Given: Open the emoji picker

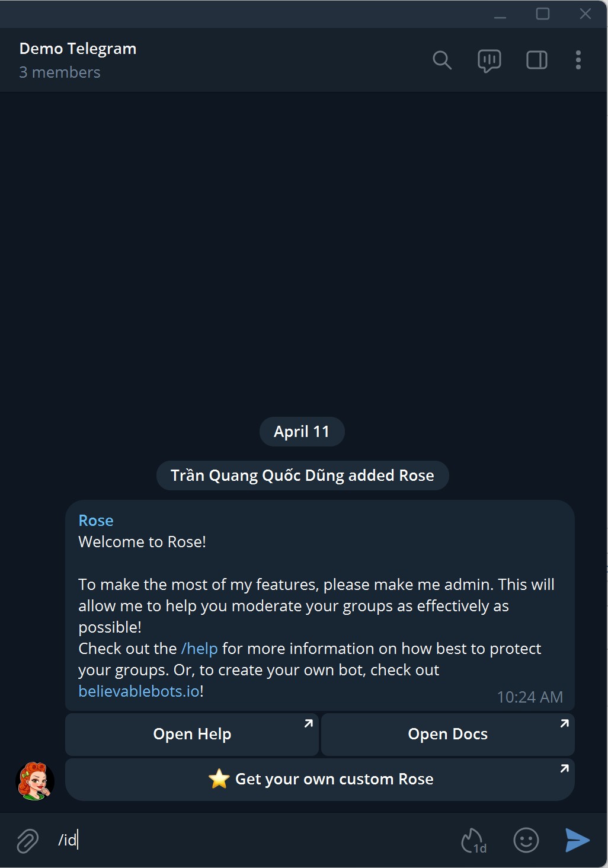Looking at the screenshot, I should 526,840.
